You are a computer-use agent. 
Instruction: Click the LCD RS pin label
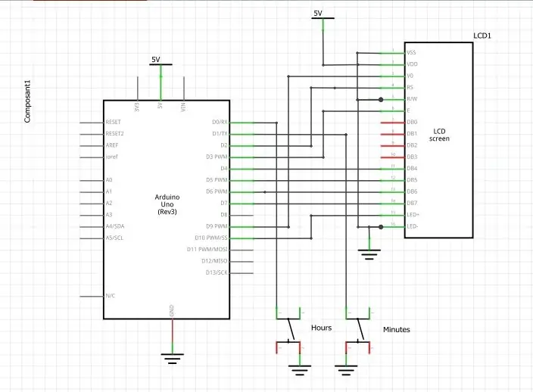point(410,87)
